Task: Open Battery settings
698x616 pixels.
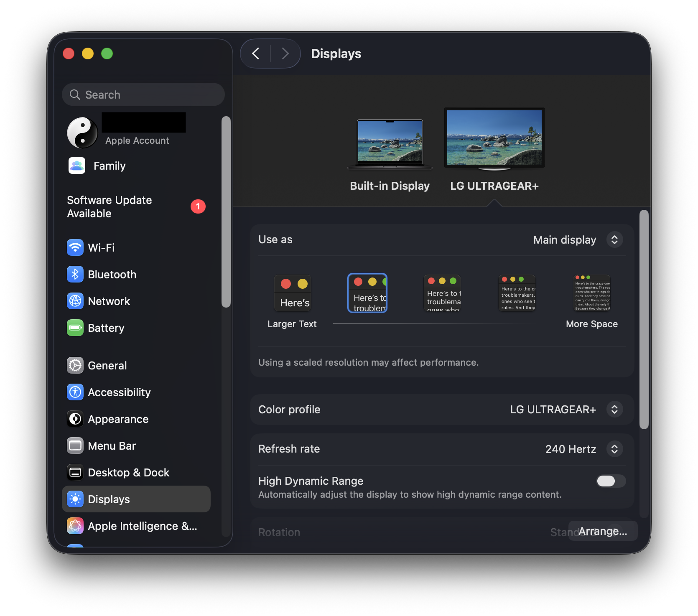Action: 136,328
